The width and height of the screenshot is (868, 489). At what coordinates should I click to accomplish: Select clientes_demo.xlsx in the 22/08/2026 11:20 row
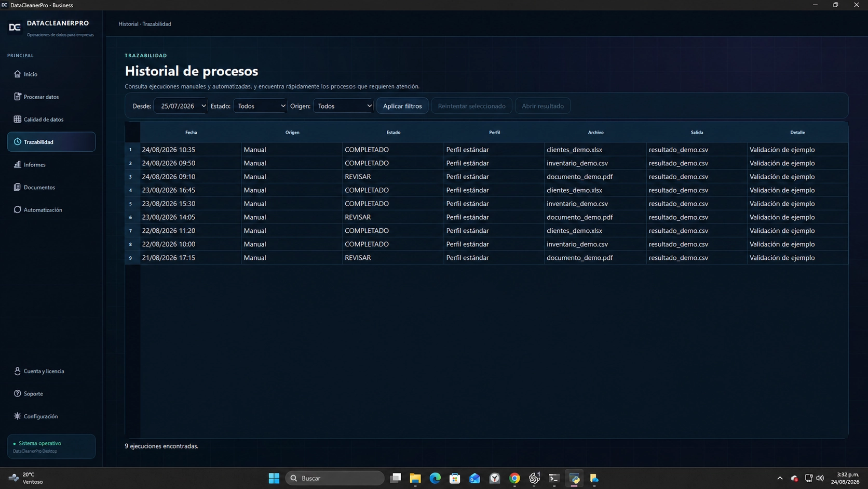595,231
